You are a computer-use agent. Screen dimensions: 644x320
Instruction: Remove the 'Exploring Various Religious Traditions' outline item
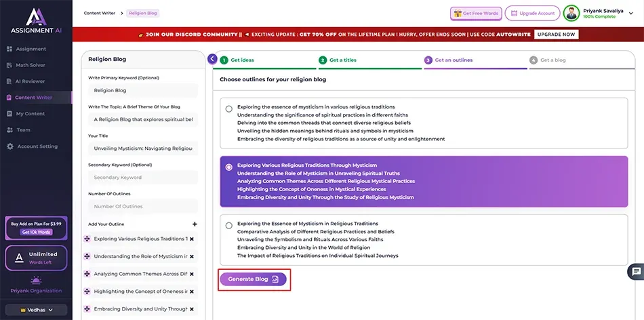(x=192, y=239)
